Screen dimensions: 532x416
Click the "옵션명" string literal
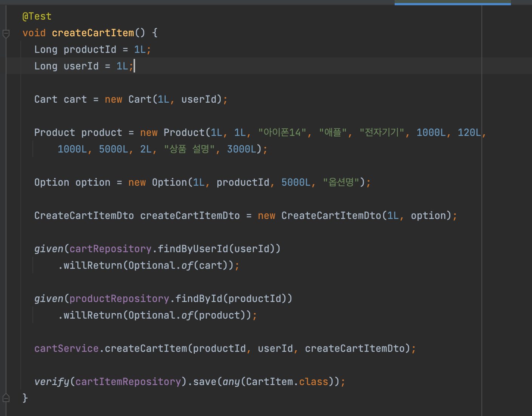pyautogui.click(x=341, y=182)
